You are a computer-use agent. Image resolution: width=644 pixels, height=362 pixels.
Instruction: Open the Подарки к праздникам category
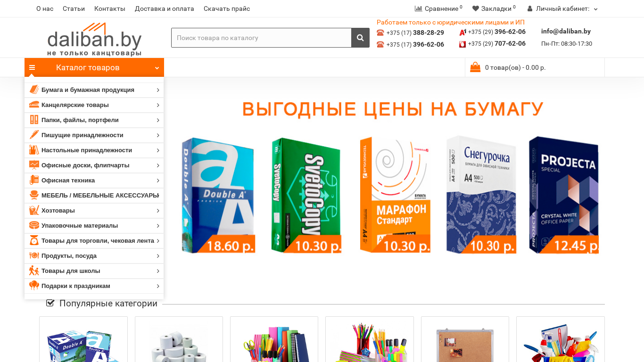click(x=76, y=286)
